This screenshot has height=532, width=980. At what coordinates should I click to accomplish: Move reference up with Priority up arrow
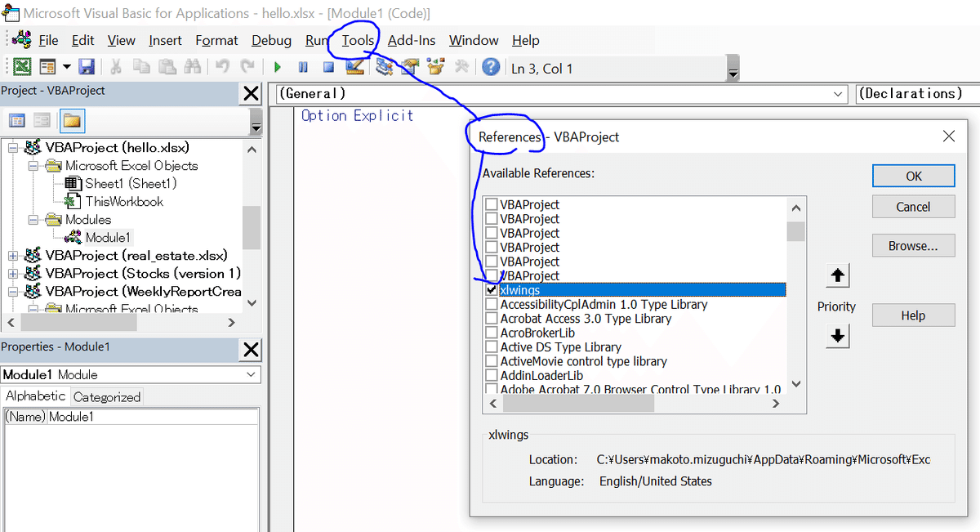837,276
